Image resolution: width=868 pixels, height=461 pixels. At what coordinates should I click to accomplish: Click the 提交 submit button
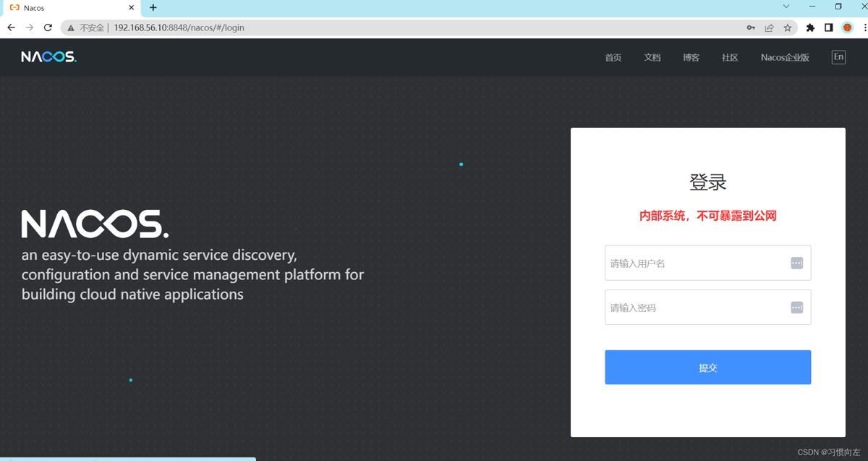[x=707, y=368]
